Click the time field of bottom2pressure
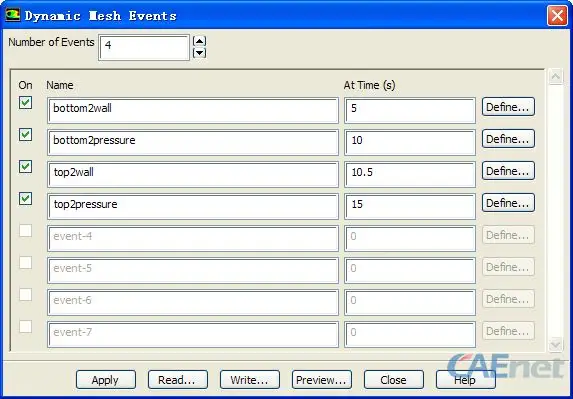573x399 pixels. pyautogui.click(x=410, y=142)
